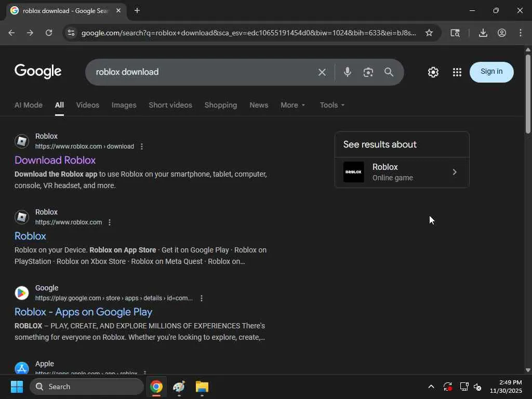Go back to previous page in Chrome
Image resolution: width=532 pixels, height=399 pixels.
click(11, 33)
